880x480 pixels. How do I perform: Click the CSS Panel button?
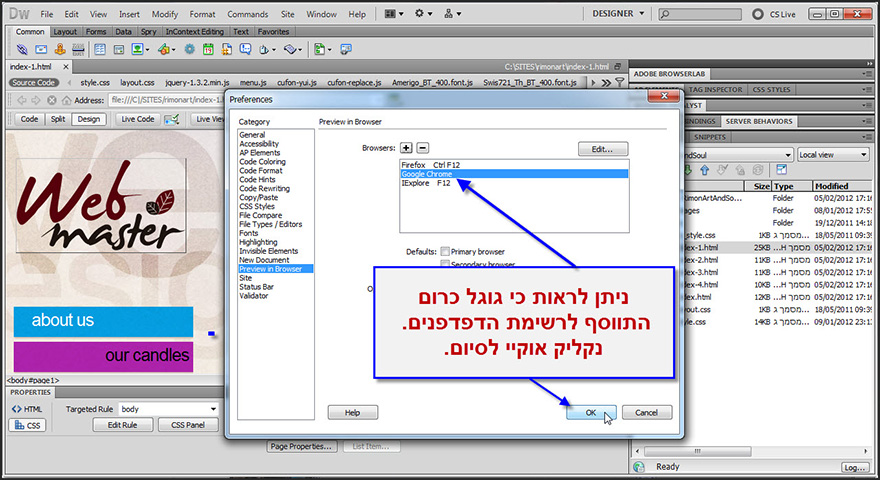tap(188, 425)
